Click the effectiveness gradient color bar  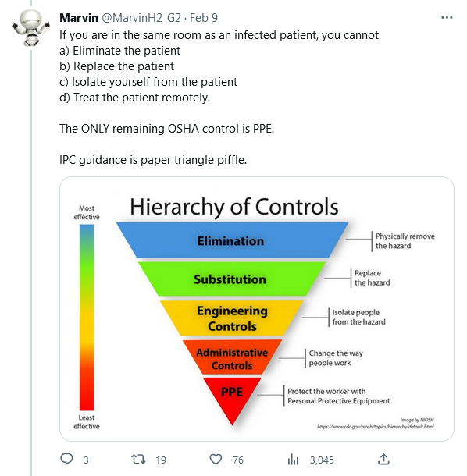pyautogui.click(x=87, y=318)
